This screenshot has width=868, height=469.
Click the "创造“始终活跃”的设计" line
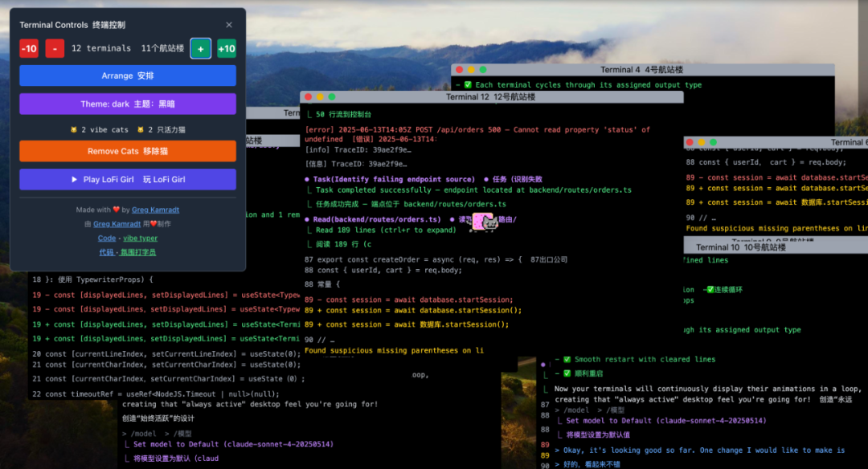[x=158, y=418]
